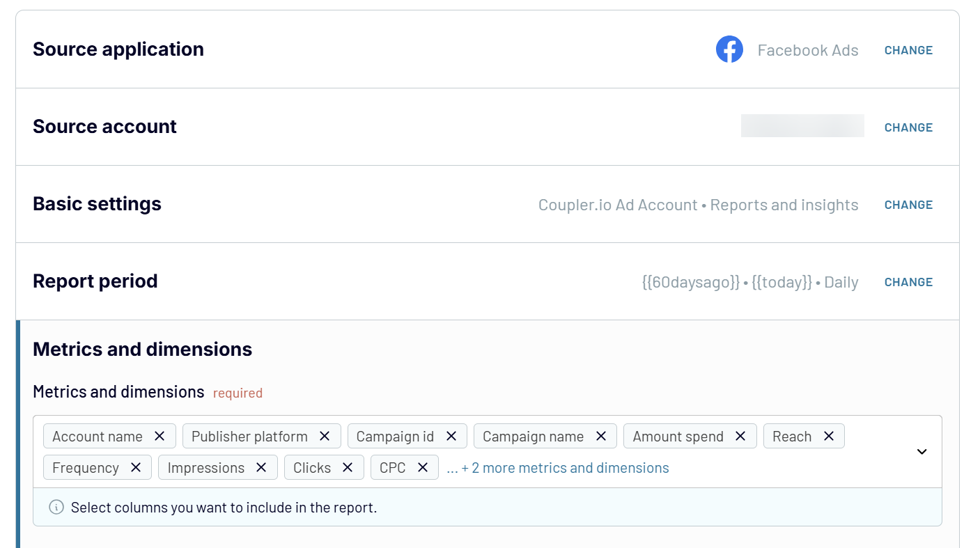Click the info icon beside the column hint

click(56, 507)
